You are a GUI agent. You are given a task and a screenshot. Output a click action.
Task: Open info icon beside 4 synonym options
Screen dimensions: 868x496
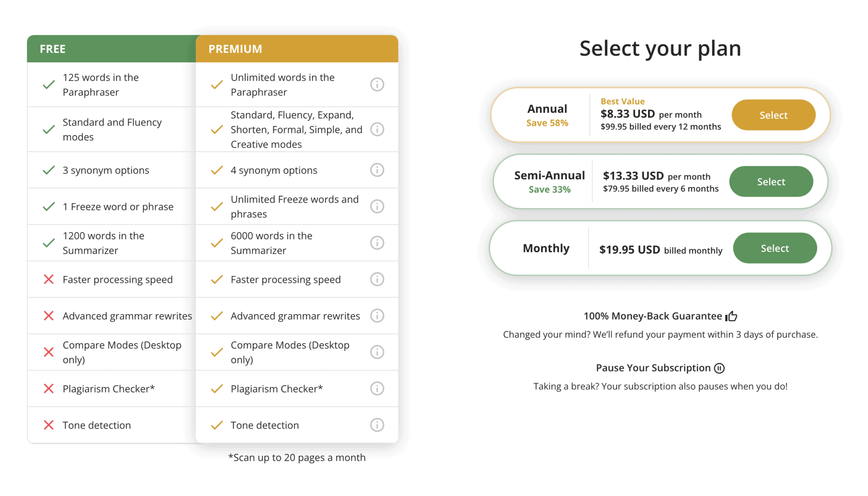point(377,170)
